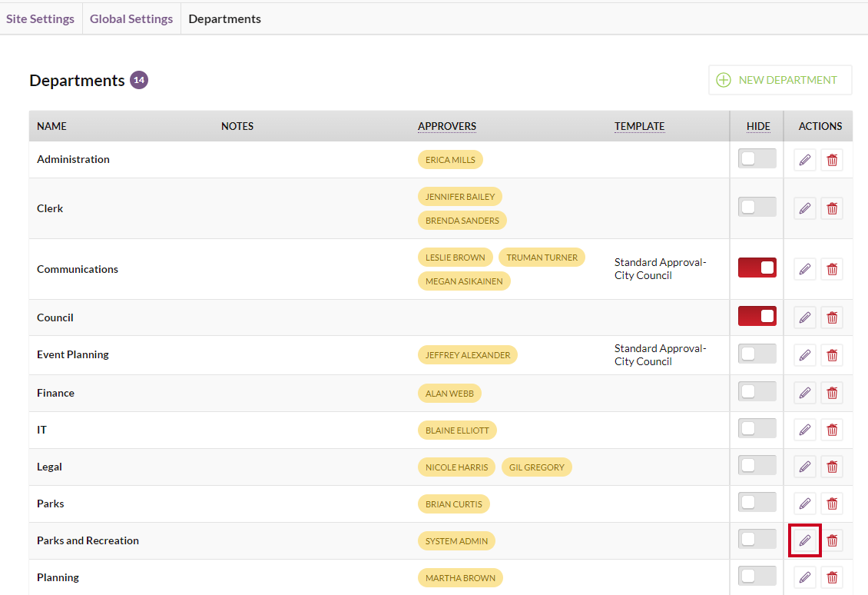Create a new department
The height and width of the screenshot is (595, 868).
click(x=780, y=80)
